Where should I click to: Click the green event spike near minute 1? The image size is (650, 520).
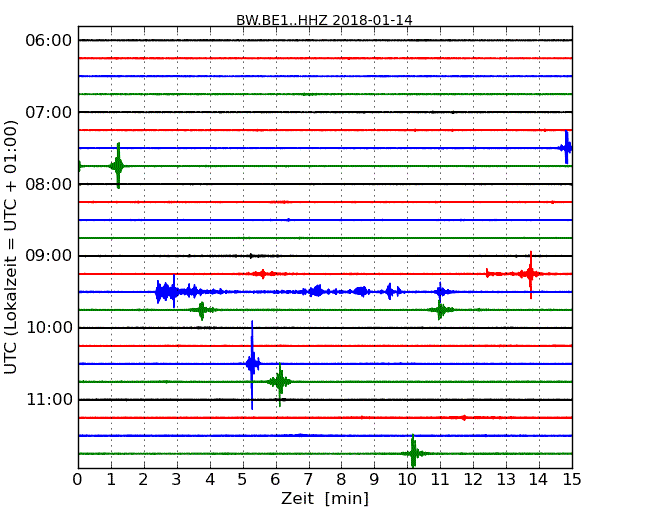coord(118,166)
